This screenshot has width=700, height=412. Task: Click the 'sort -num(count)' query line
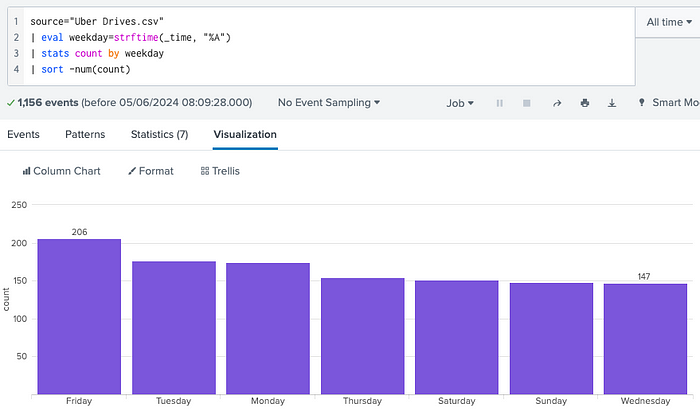tap(81, 69)
